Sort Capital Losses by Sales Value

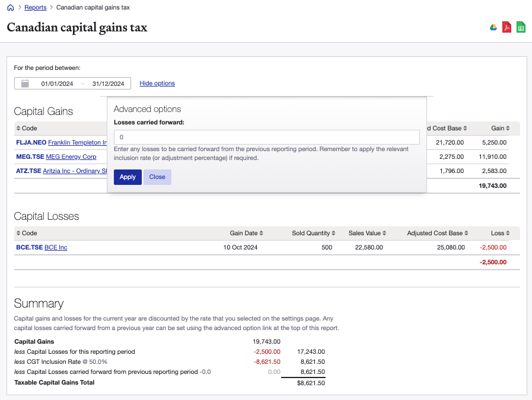tap(367, 233)
